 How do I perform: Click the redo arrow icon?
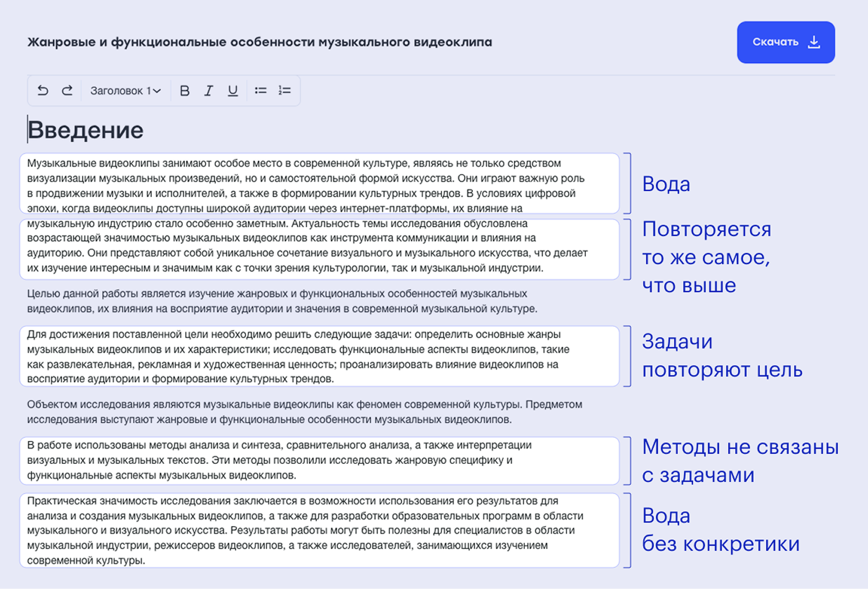point(67,90)
